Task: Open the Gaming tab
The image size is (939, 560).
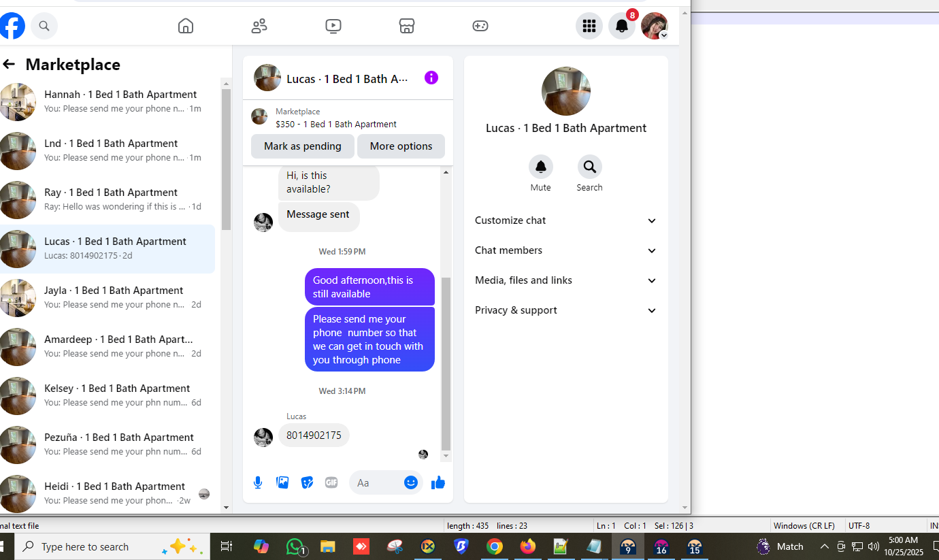Action: tap(480, 26)
